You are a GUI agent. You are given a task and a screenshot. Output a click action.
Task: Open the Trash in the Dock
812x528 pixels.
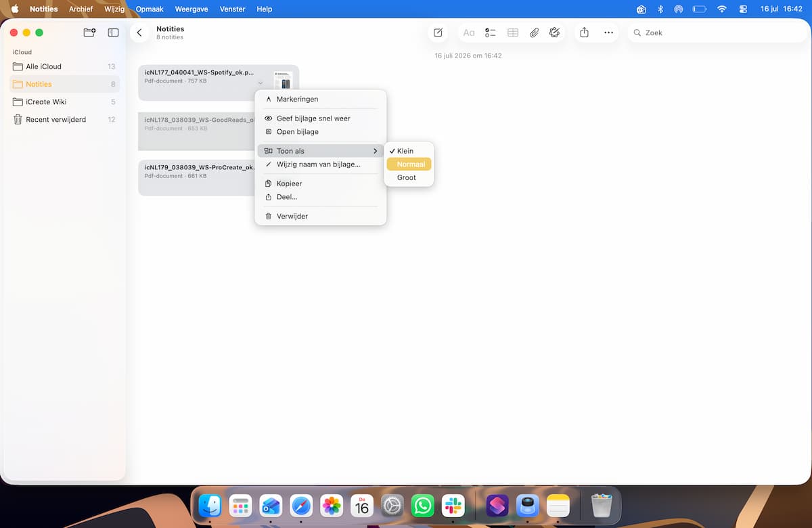point(602,506)
